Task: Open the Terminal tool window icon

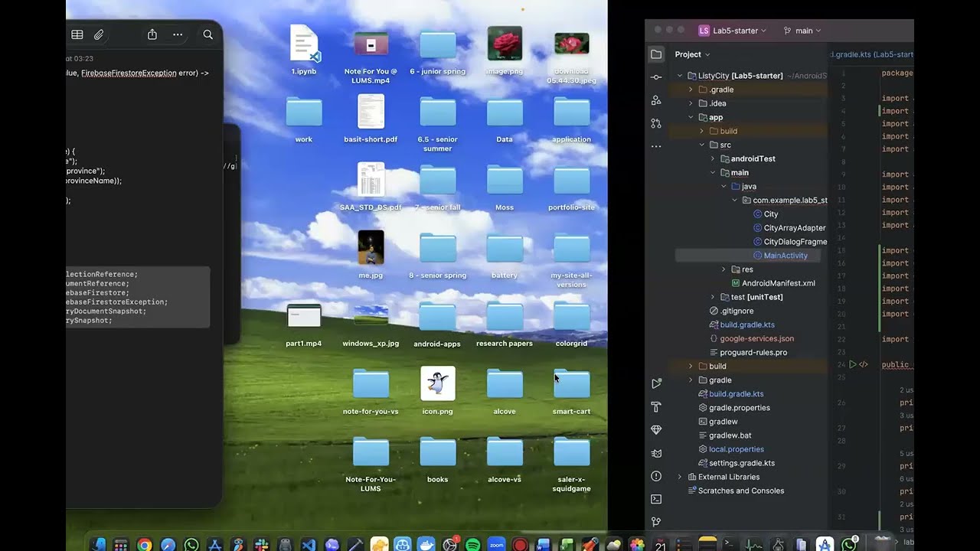Action: [x=656, y=499]
